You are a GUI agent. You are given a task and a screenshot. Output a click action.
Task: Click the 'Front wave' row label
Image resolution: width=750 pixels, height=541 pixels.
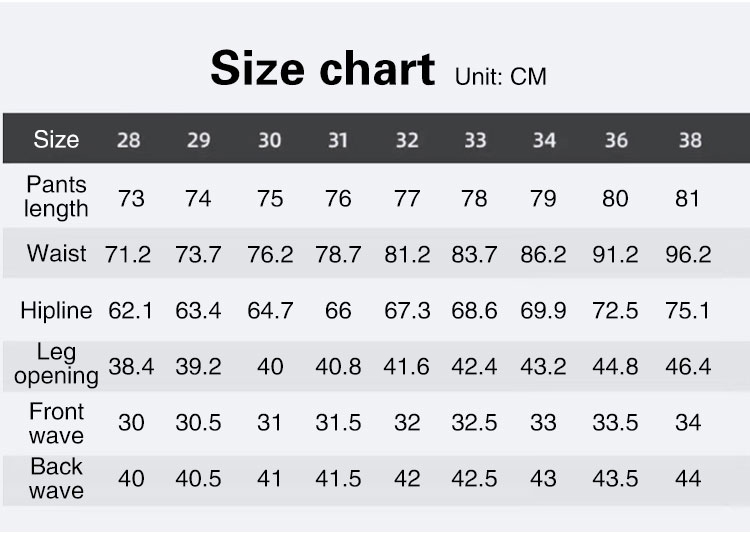tap(56, 423)
